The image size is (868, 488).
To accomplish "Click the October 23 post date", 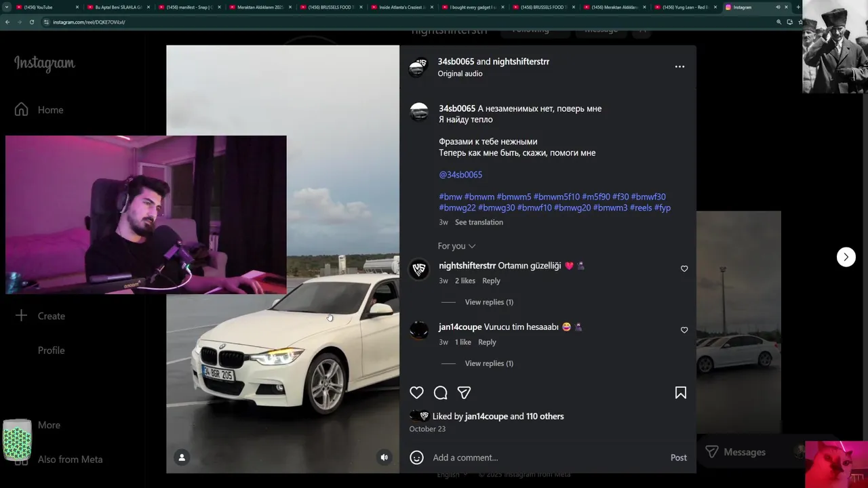I will pos(427,429).
